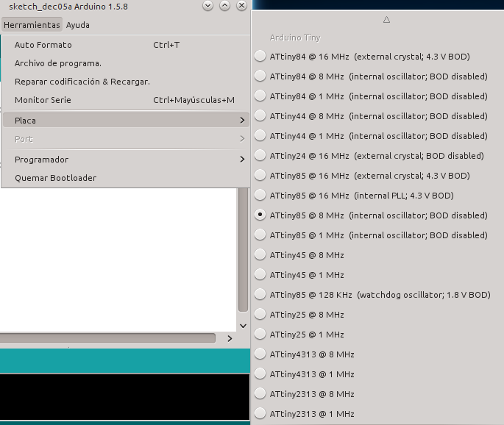
Task: Select ATtiny25 @ 8 MHz board
Action: point(377,315)
